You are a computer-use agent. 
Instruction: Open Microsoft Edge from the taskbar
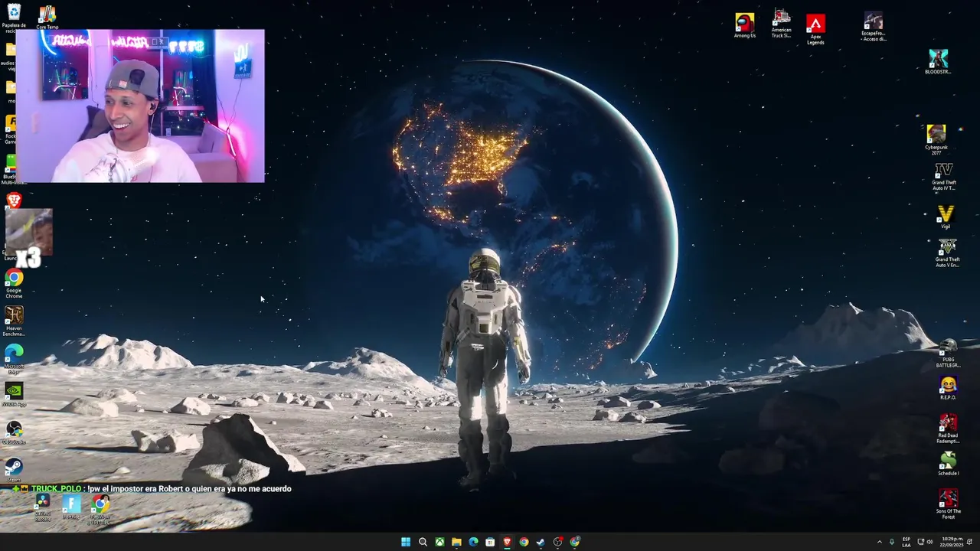click(x=473, y=542)
